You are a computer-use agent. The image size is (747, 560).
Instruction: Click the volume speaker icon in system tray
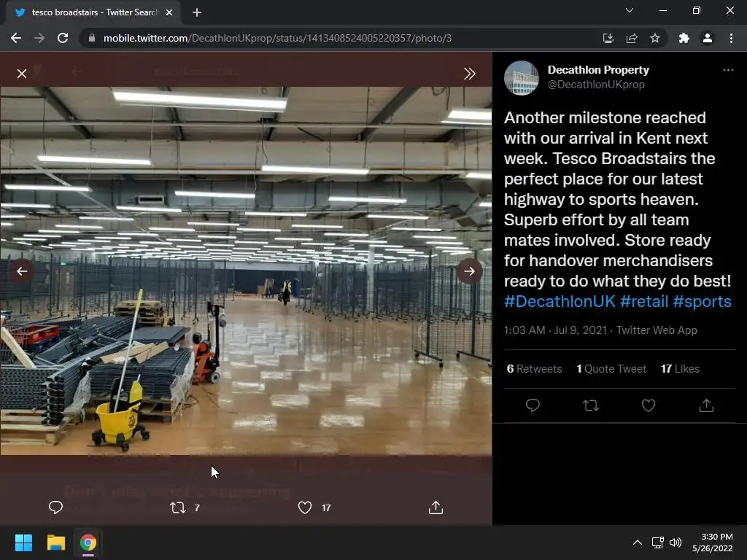(x=676, y=542)
